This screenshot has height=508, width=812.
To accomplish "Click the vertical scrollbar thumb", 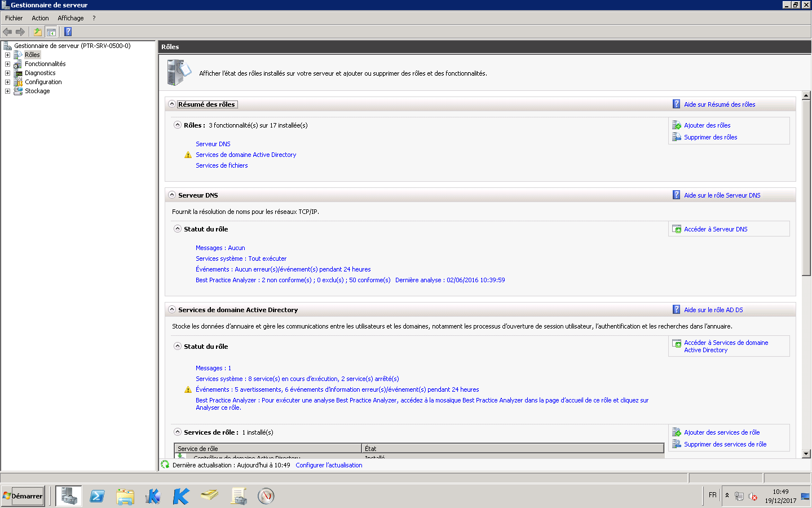I will click(806, 188).
